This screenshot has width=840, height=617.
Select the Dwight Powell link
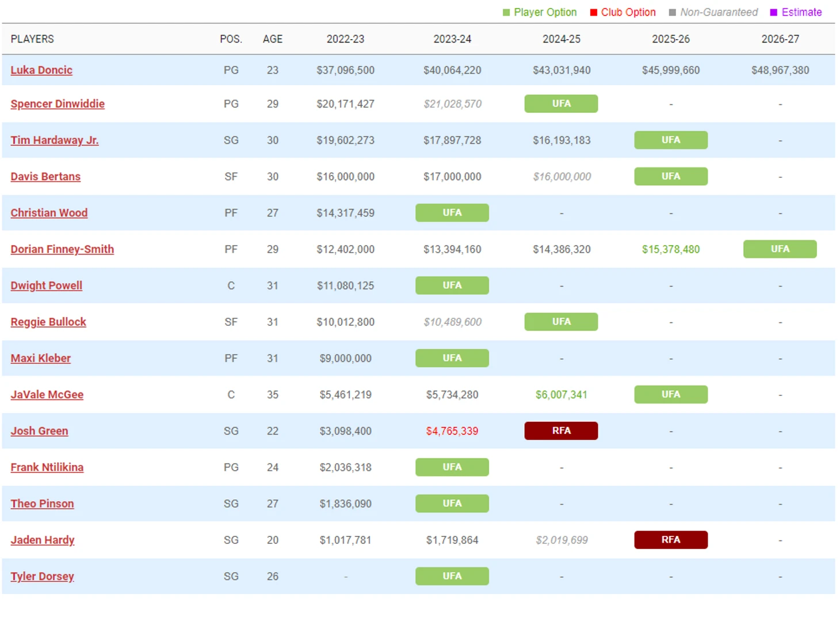coord(46,285)
